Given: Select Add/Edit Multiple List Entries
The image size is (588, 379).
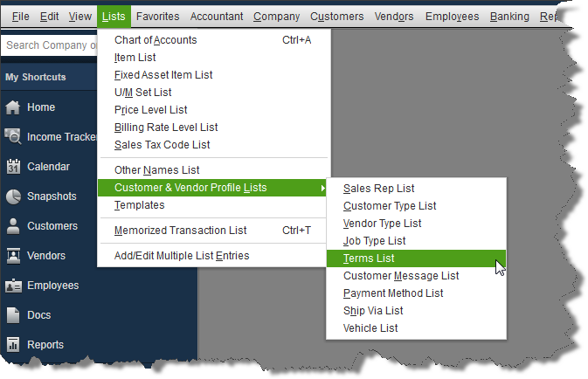Looking at the screenshot, I should coord(214,256).
